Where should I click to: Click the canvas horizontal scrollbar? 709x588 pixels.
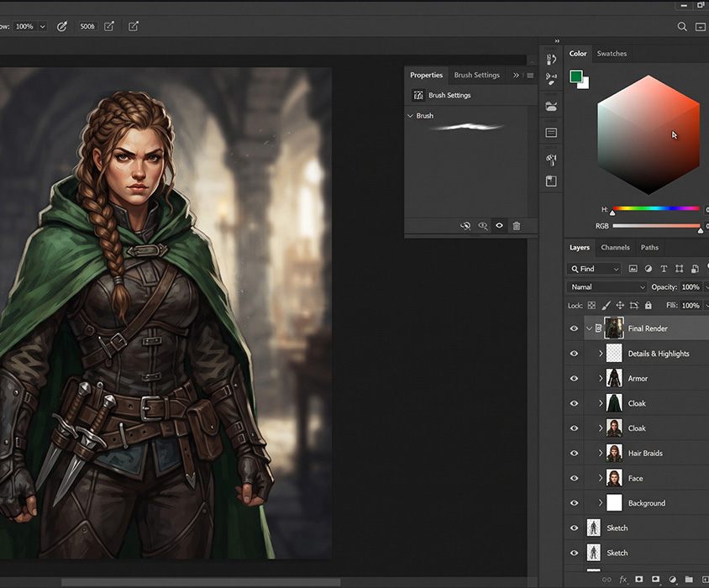[201, 581]
